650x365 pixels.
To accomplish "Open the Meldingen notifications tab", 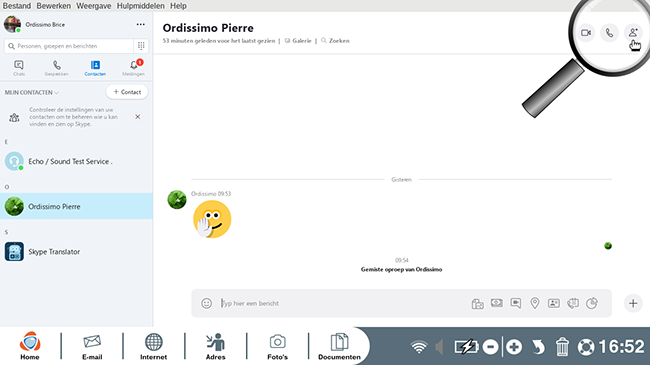I will tap(133, 68).
